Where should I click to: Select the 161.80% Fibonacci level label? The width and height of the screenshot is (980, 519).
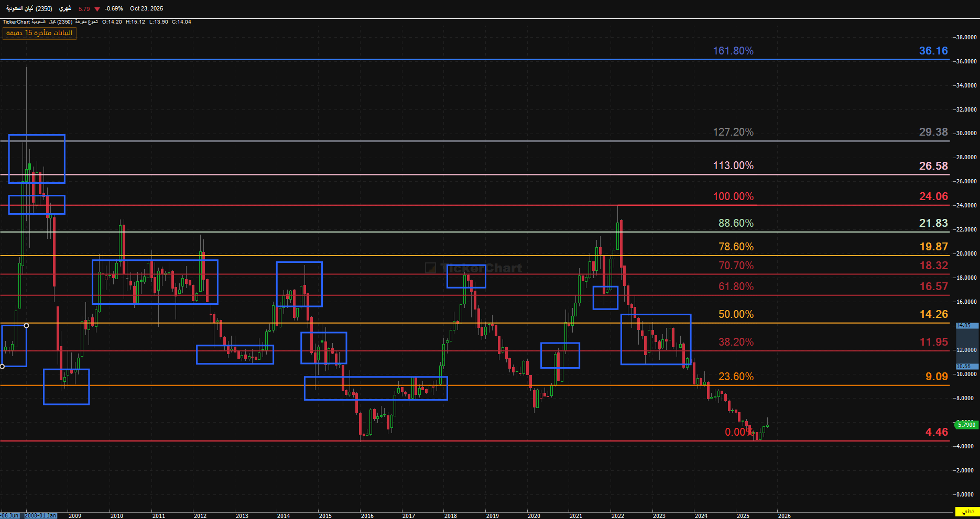pyautogui.click(x=733, y=51)
